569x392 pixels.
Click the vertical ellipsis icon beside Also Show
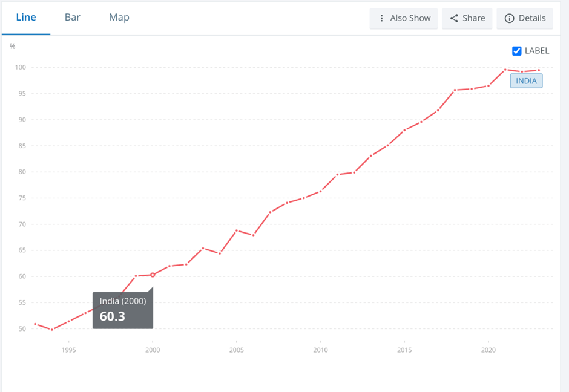(381, 18)
